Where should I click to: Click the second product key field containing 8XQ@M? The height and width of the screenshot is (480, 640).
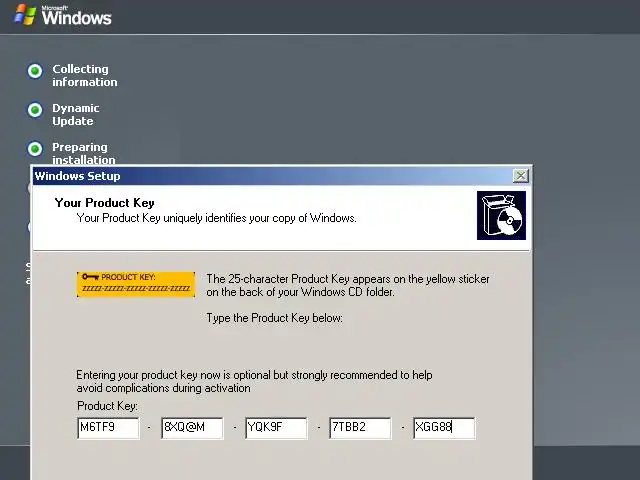click(192, 428)
